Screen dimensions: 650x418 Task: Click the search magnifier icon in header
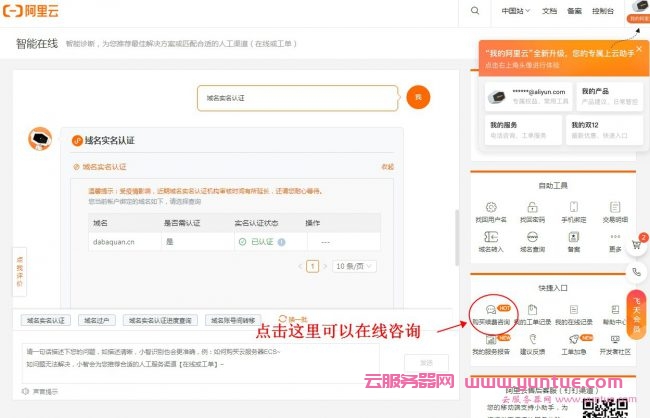(474, 11)
